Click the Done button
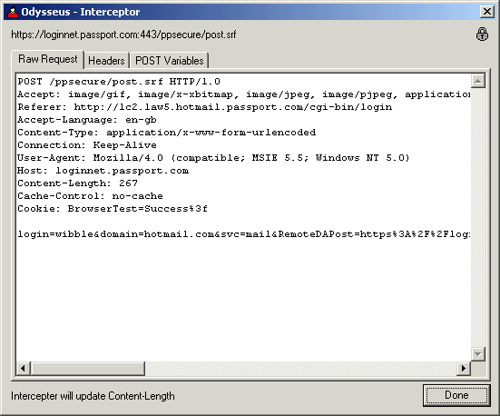The width and height of the screenshot is (500, 416). 457,395
